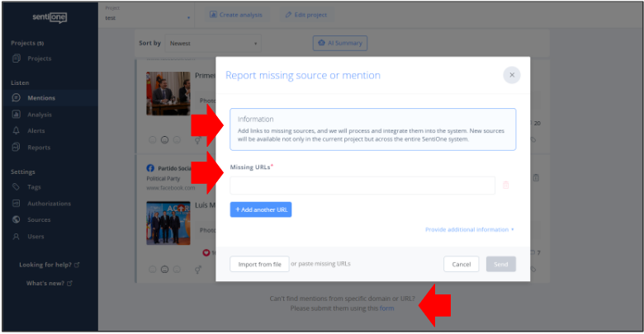Viewport: 644px width, 334px height.
Task: Click Mentions speech bubble icon
Action: tap(16, 97)
